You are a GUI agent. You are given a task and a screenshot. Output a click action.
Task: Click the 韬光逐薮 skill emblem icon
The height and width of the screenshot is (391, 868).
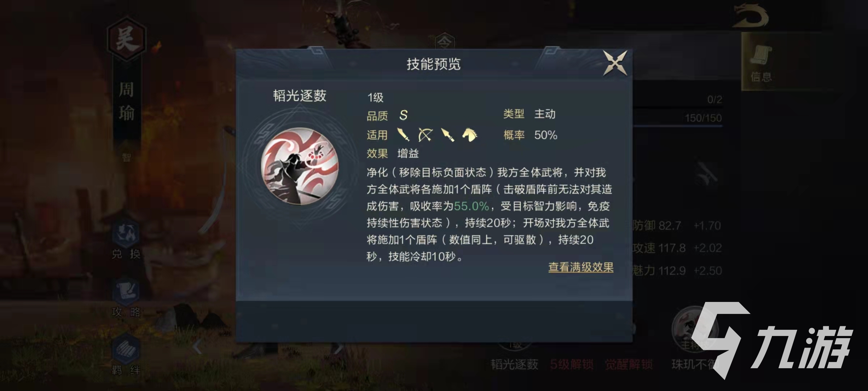299,166
